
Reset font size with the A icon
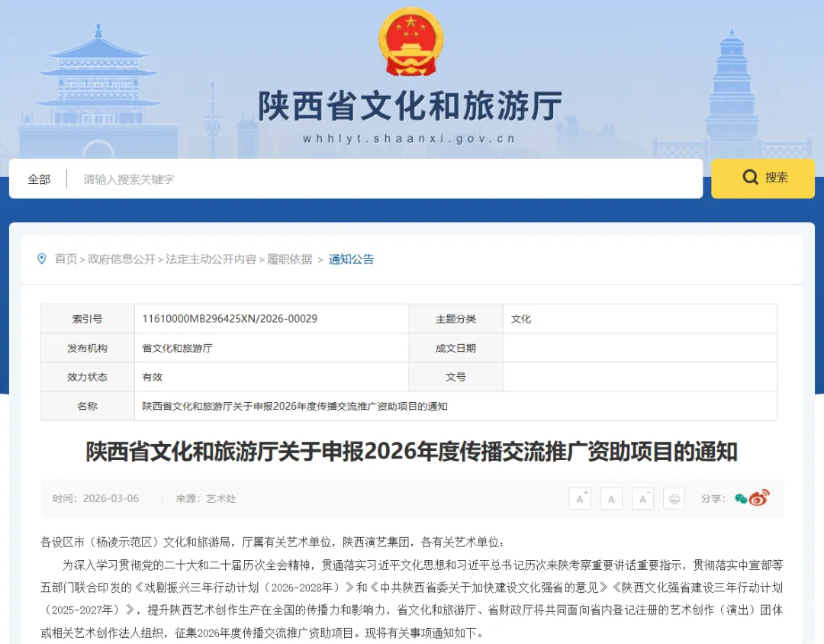coord(611,498)
